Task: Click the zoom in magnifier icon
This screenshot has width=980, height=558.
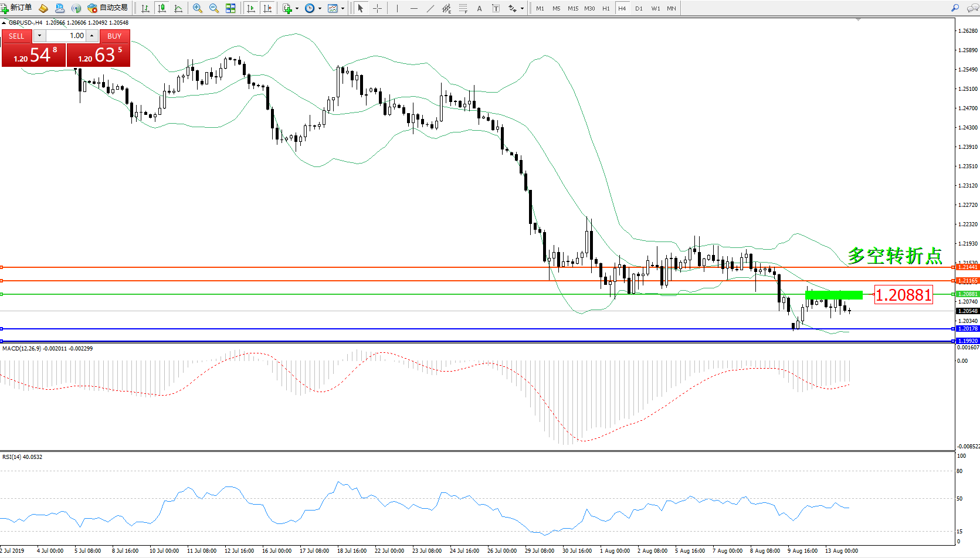Action: pos(198,8)
